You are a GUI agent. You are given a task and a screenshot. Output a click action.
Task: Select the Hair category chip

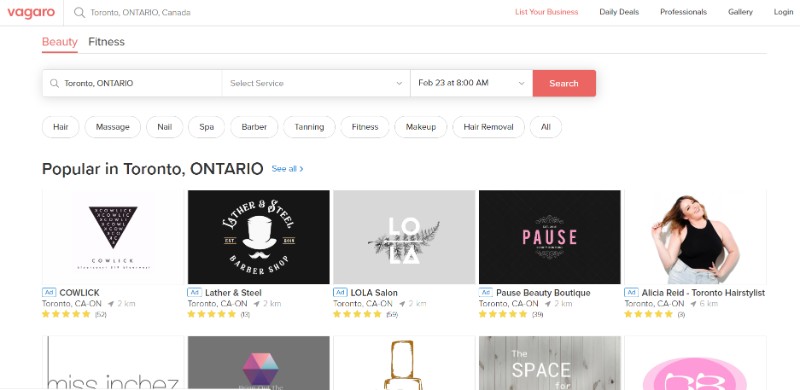61,127
